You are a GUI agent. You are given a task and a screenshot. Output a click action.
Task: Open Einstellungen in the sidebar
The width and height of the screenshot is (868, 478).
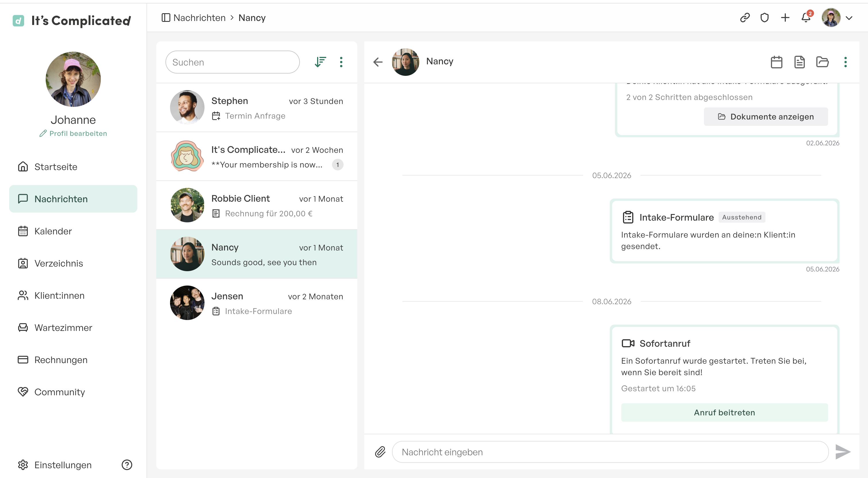(x=63, y=465)
